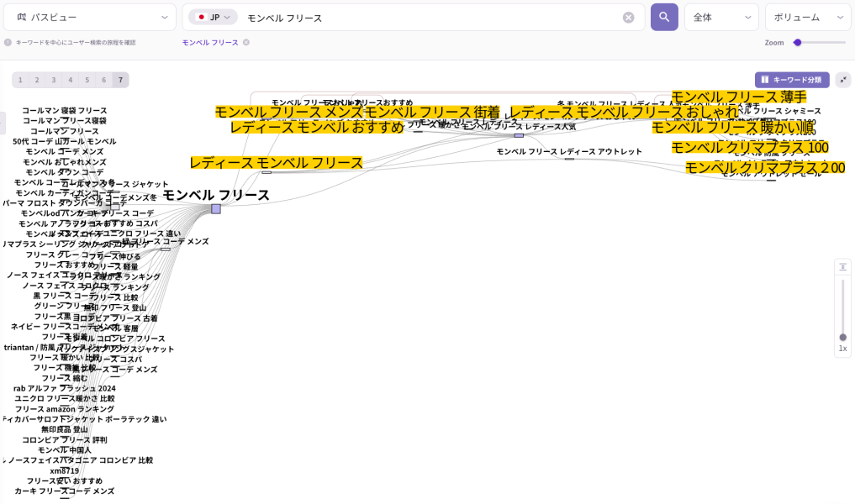The image size is (855, 504).
Task: Open the JP country selector
Action: (x=213, y=18)
